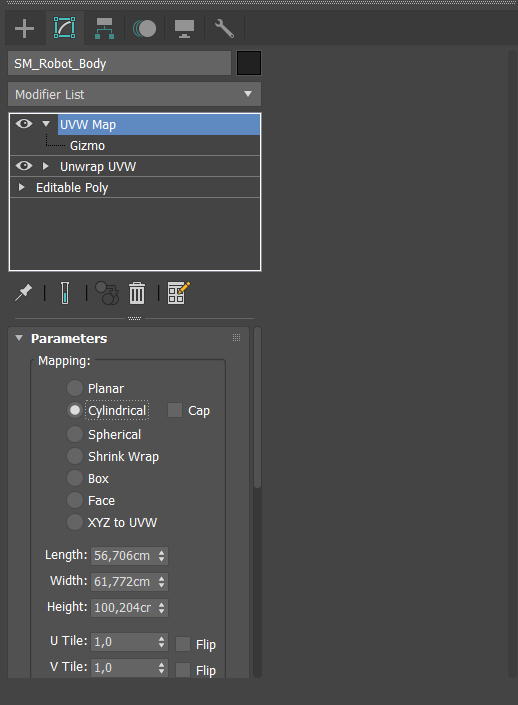Open the object color swatch
Viewport: 518px width, 705px height.
(249, 63)
